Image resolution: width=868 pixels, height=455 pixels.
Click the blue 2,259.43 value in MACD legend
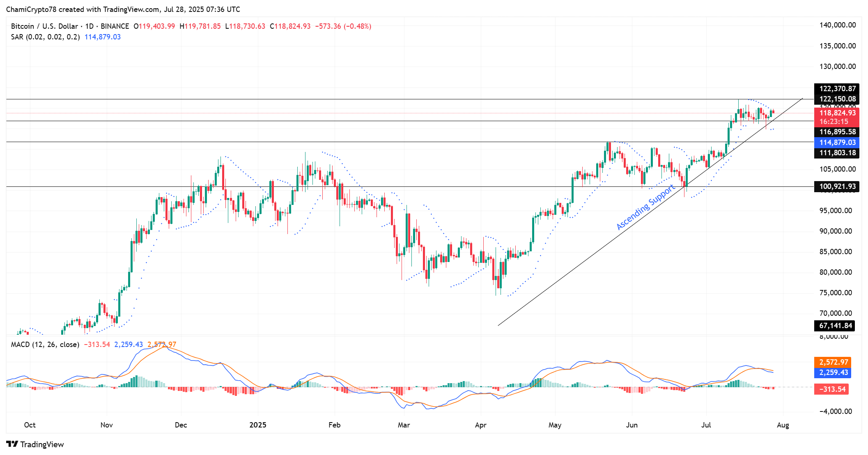point(129,345)
